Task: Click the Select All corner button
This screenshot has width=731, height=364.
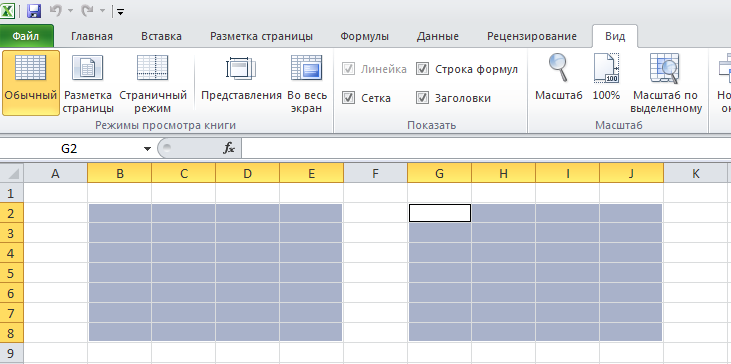Action: 12,173
